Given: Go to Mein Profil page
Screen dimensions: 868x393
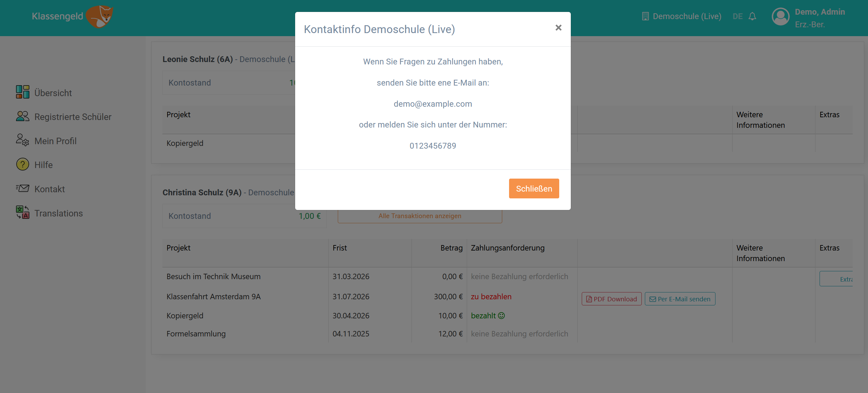Looking at the screenshot, I should pos(55,141).
